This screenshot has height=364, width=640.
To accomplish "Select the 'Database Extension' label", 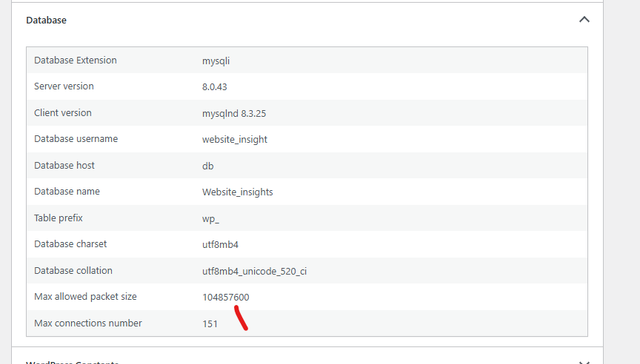I will pyautogui.click(x=76, y=60).
